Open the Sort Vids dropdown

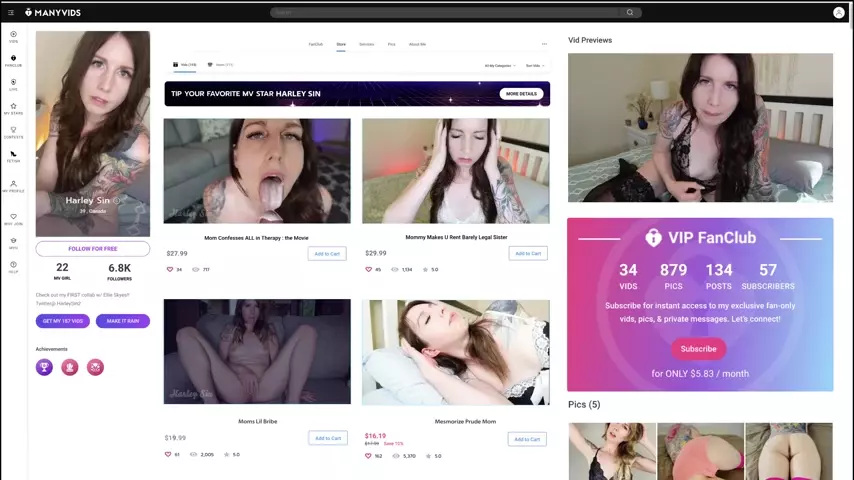[x=535, y=65]
